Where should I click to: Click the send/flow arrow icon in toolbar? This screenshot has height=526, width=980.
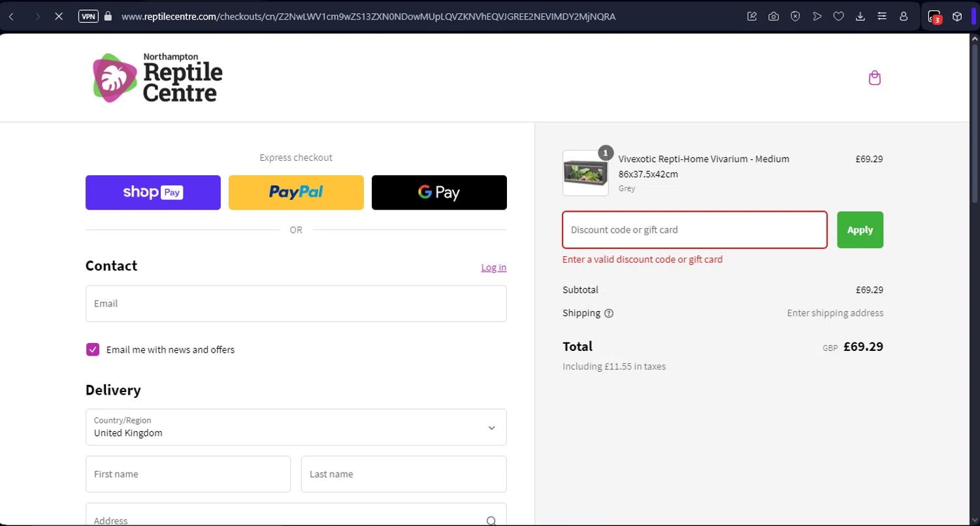(817, 16)
